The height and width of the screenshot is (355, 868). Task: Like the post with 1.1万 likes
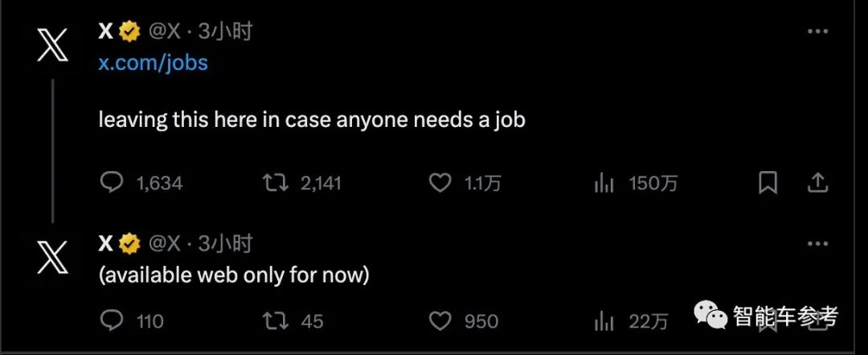tap(440, 183)
